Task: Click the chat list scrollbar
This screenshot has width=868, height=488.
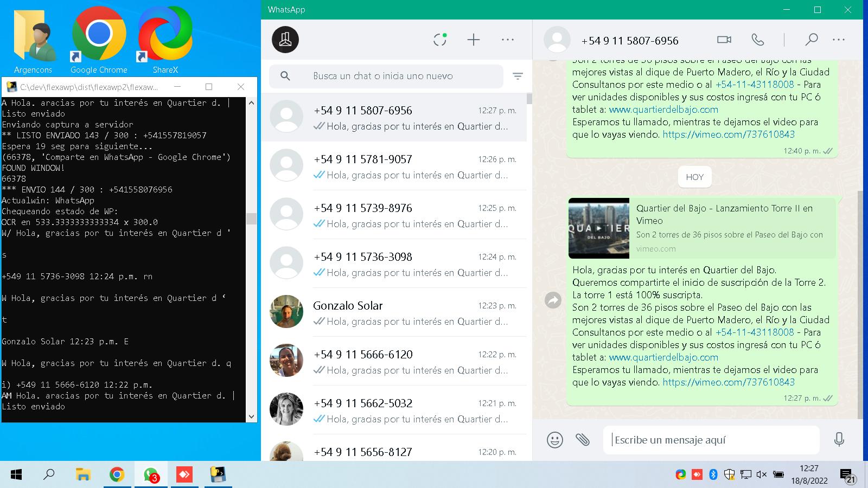Action: click(x=529, y=99)
